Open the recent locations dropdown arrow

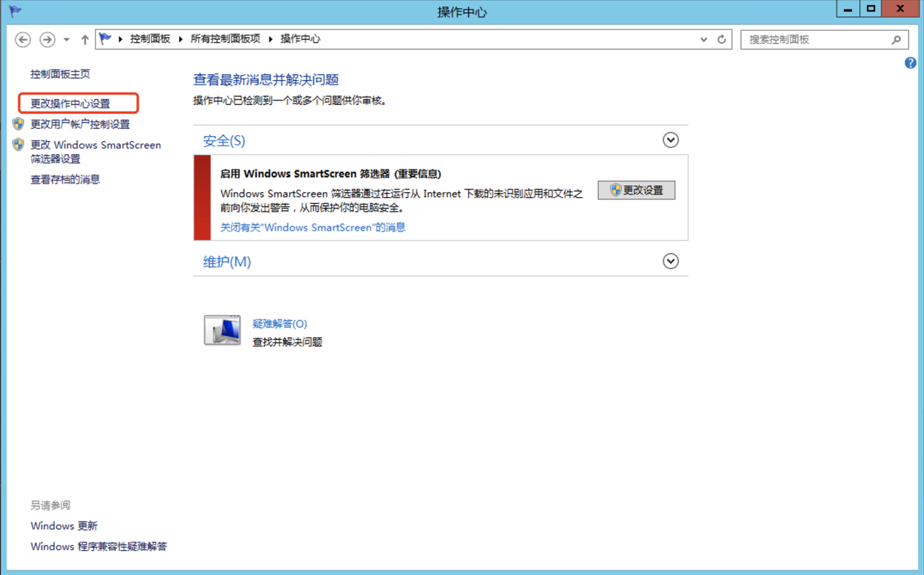click(66, 39)
